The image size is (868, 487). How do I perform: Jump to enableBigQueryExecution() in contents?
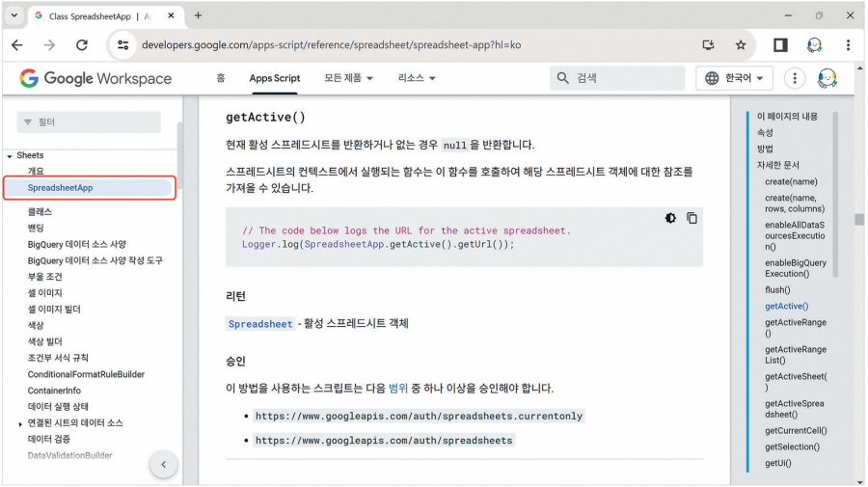[796, 268]
